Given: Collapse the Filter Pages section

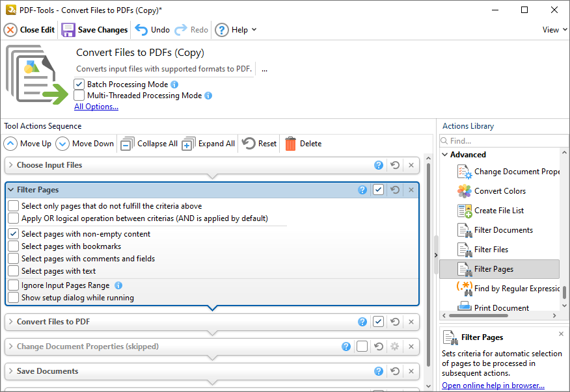Looking at the screenshot, I should [x=10, y=190].
